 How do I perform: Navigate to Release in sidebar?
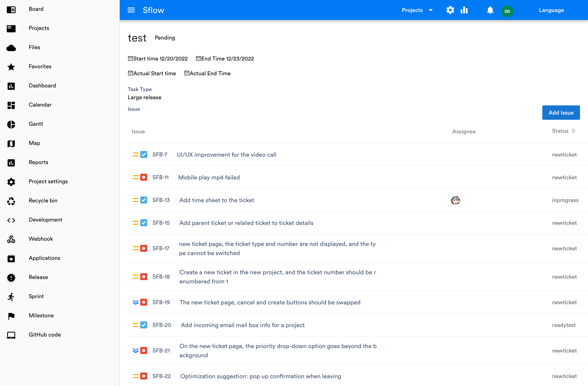coord(38,277)
